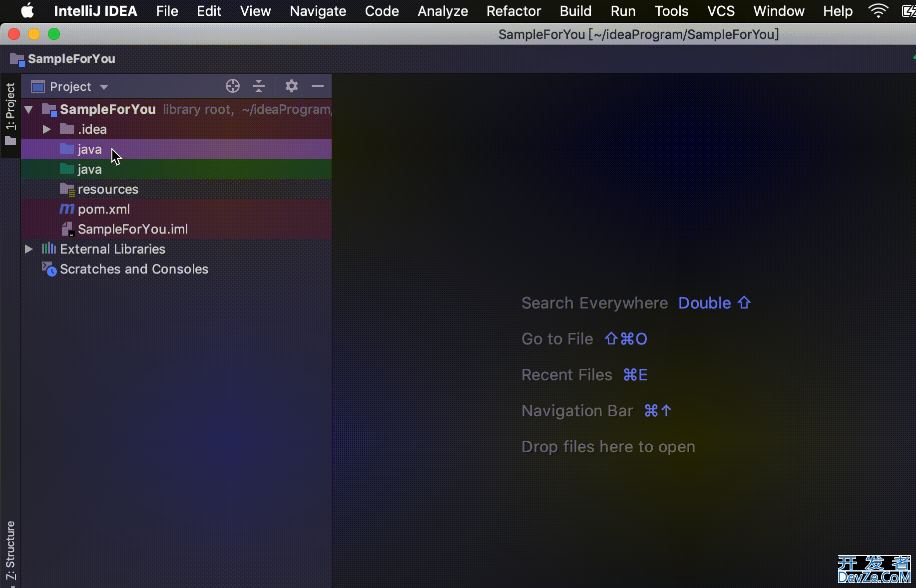The width and height of the screenshot is (916, 588).
Task: Open the Build menu
Action: click(x=575, y=11)
